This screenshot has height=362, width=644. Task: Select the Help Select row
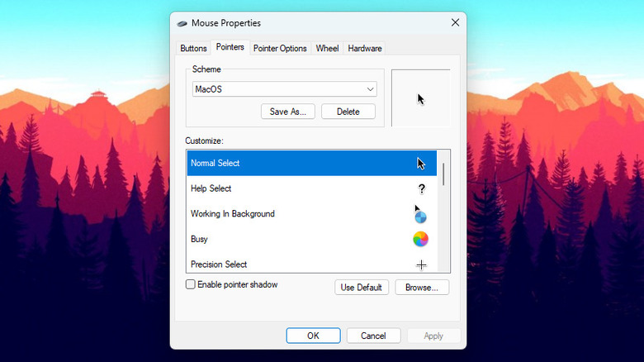(x=312, y=188)
